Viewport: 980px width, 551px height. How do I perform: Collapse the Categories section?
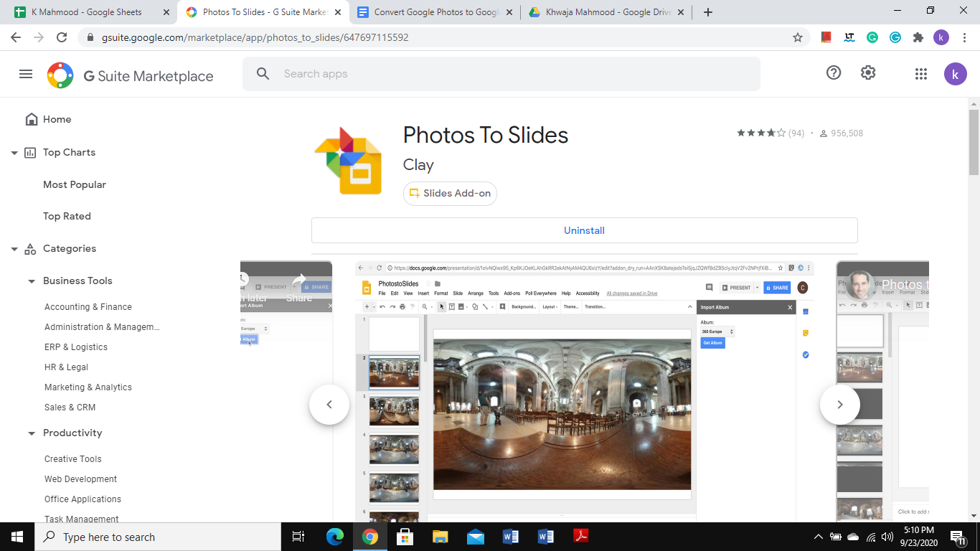point(14,249)
